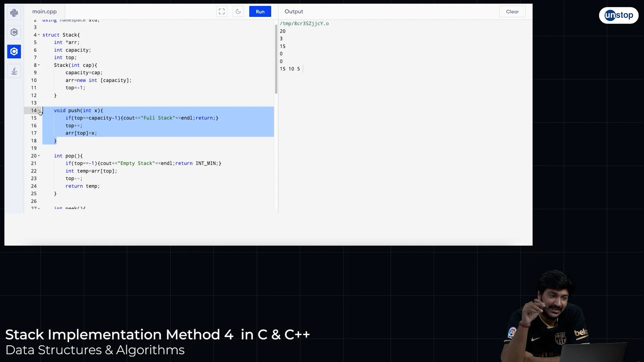Click INT_MIN in the pop function
The image size is (644, 362).
pos(206,163)
